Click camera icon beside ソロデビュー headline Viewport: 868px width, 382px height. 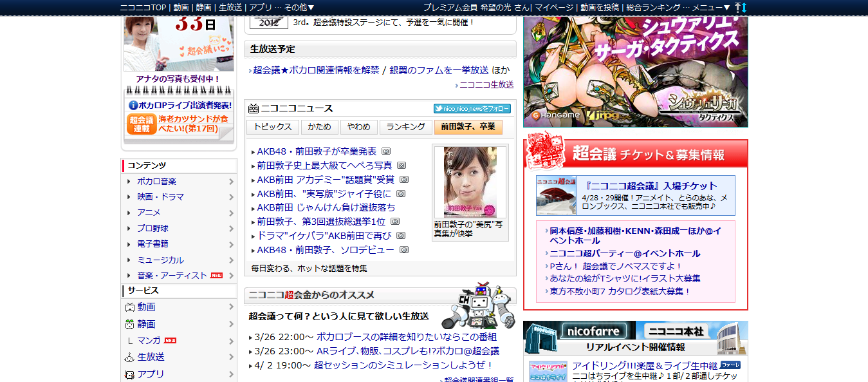403,250
